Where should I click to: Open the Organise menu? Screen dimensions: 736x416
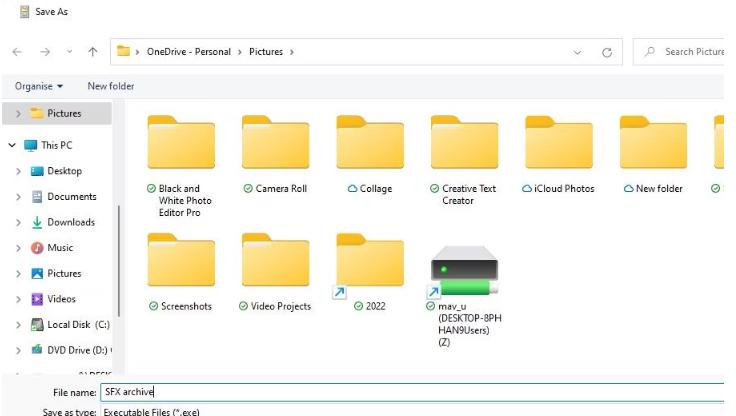38,86
